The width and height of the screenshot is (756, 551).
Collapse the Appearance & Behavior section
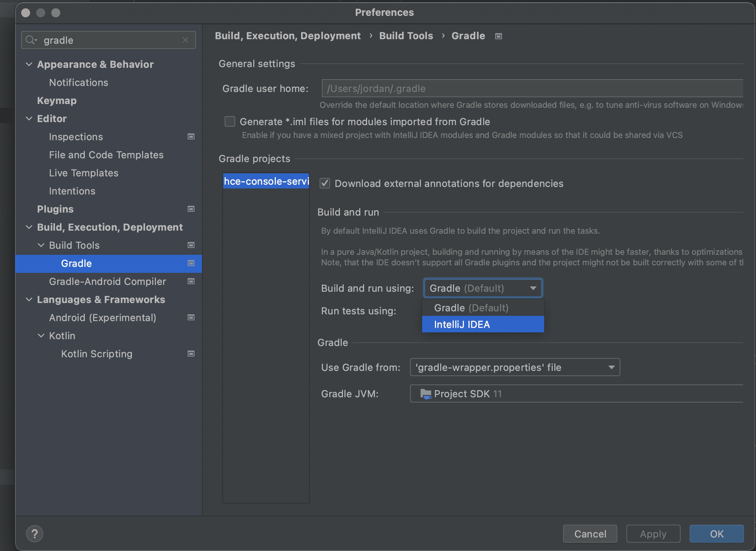click(x=29, y=64)
